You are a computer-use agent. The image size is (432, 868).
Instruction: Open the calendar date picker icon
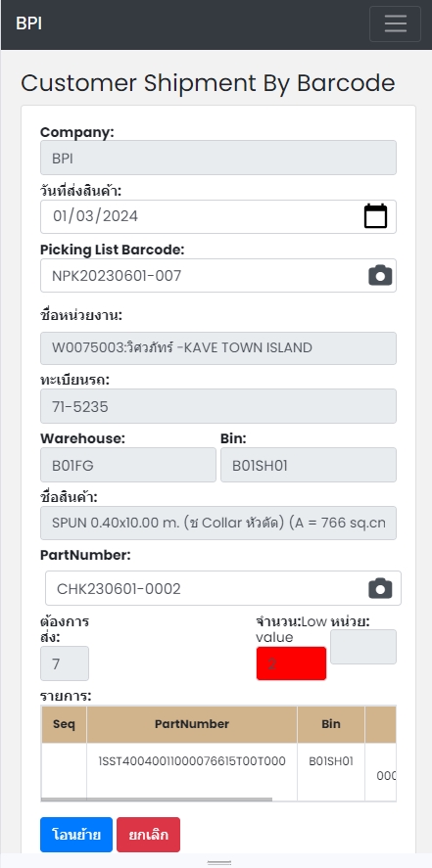point(375,216)
